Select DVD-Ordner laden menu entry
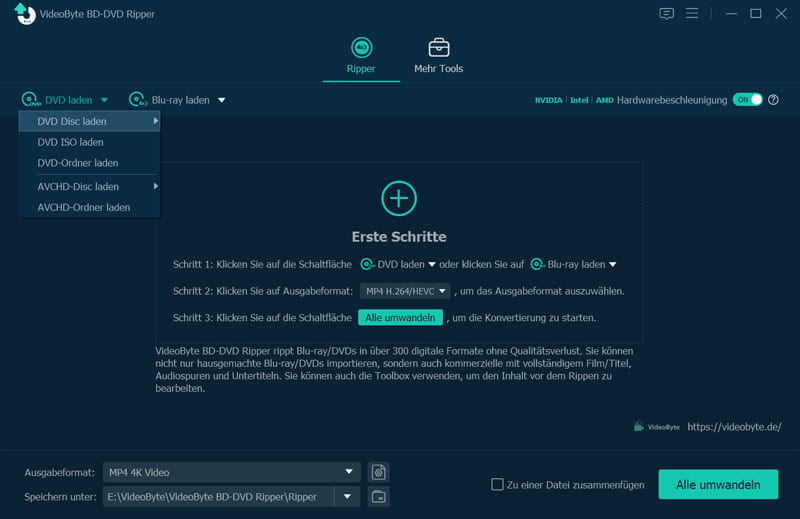Screen dimensions: 800x519 coord(78,163)
